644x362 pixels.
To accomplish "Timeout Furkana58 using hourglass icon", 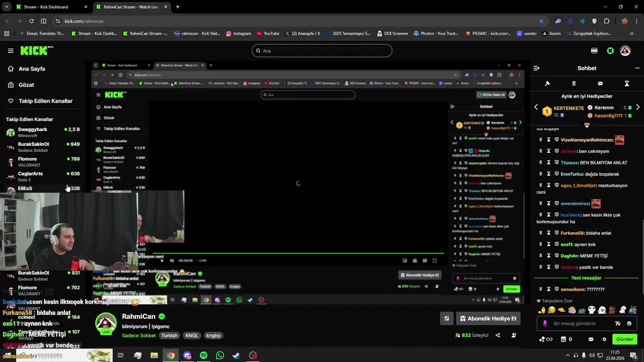I will 549,233.
